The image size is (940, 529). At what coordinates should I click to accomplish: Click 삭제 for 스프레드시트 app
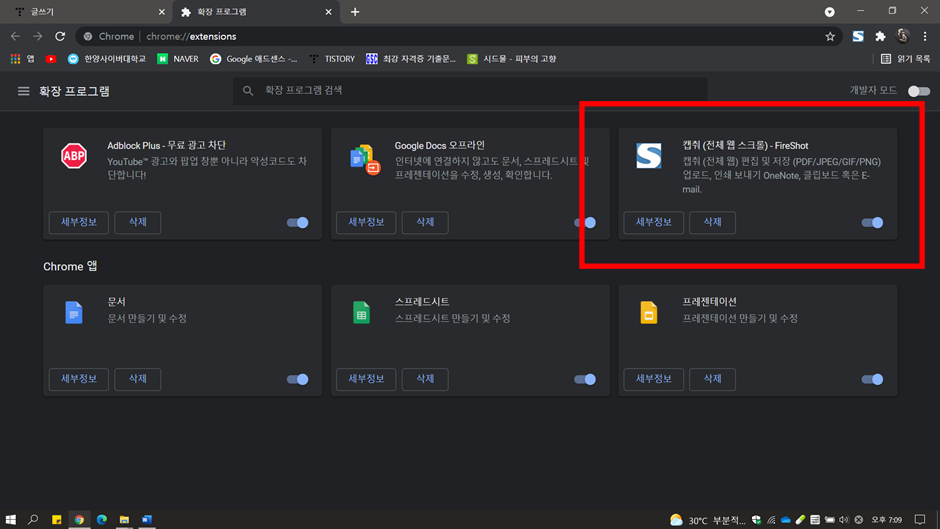click(x=425, y=379)
